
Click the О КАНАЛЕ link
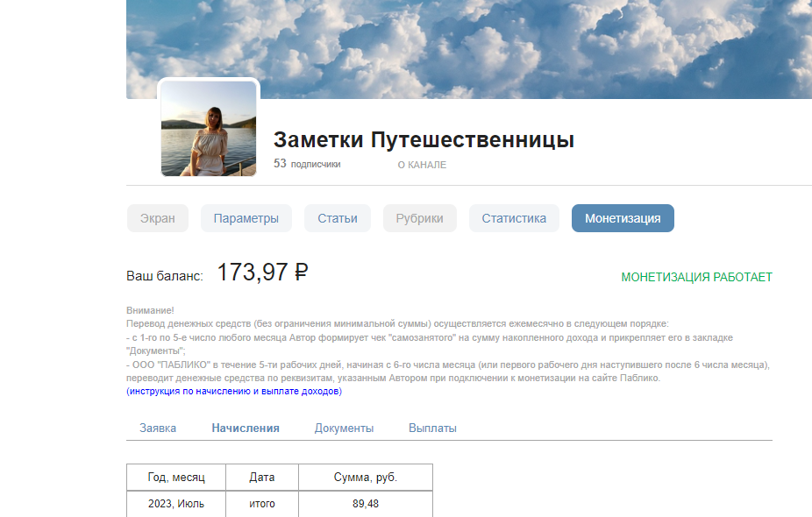pyautogui.click(x=422, y=165)
